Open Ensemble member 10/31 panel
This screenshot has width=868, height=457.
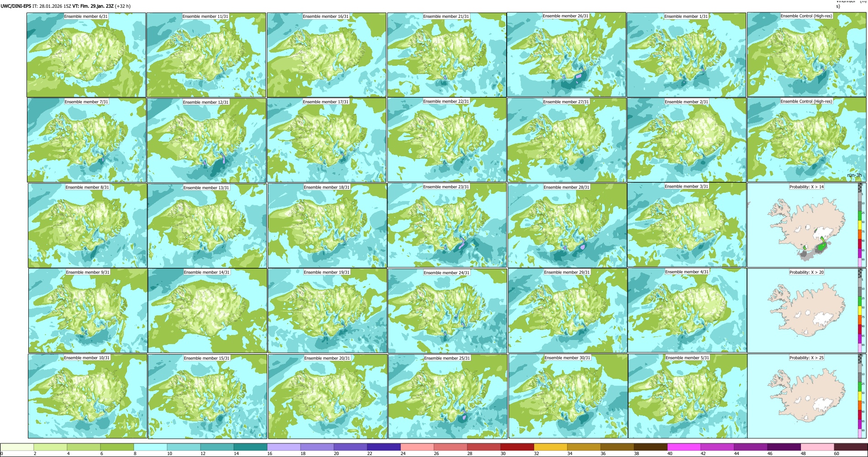87,396
